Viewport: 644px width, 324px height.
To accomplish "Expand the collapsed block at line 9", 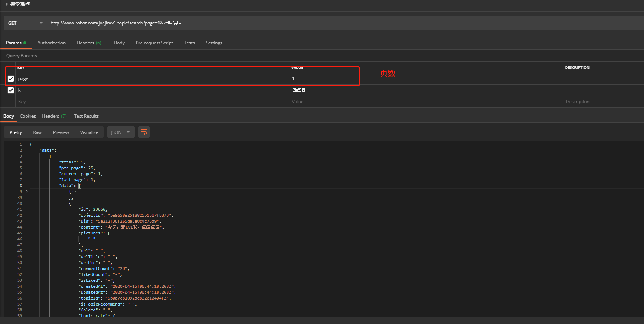I will 27,192.
